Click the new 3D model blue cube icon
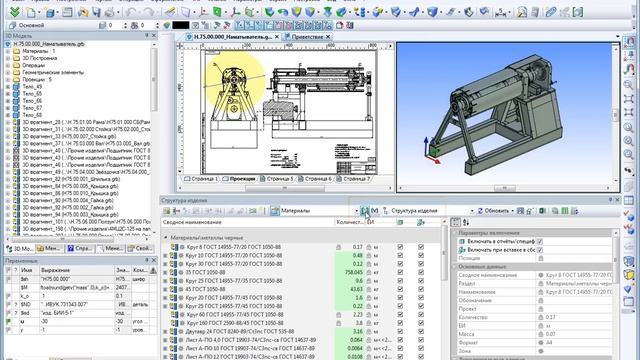The image size is (640, 360). [50, 13]
